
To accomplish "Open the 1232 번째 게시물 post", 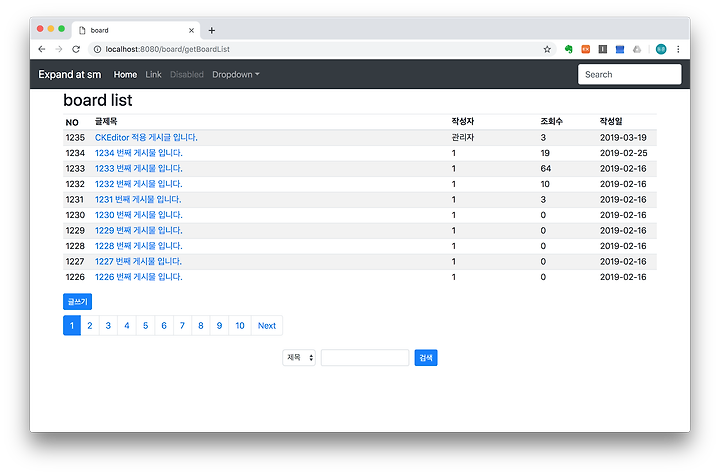I will (139, 184).
